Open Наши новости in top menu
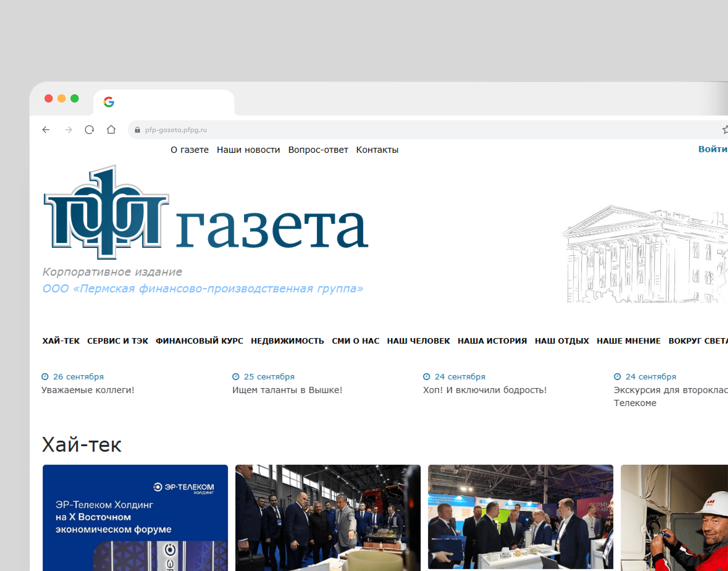Viewport: 728px width, 571px height. tap(248, 150)
